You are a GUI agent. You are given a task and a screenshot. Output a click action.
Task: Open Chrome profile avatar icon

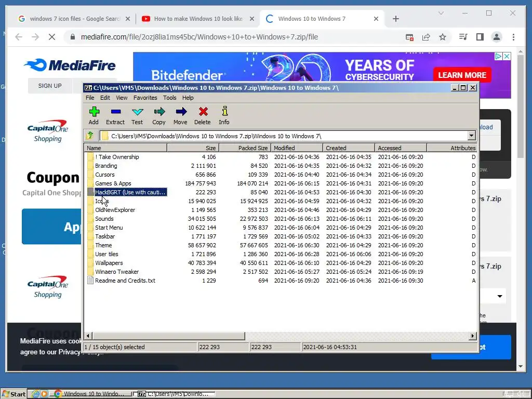(497, 37)
